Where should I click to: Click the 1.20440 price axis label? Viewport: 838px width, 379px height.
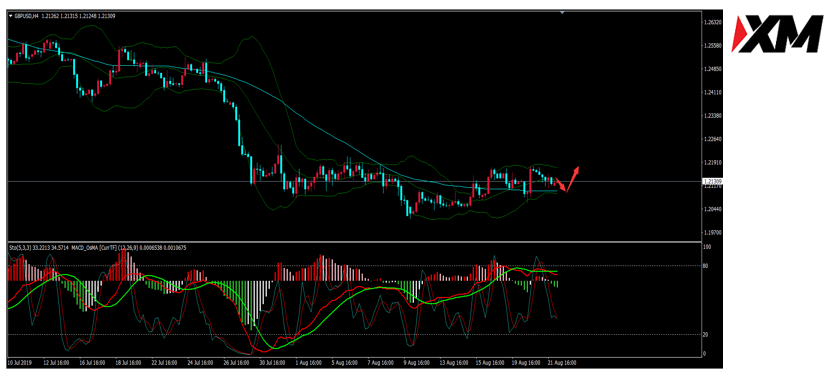click(714, 209)
